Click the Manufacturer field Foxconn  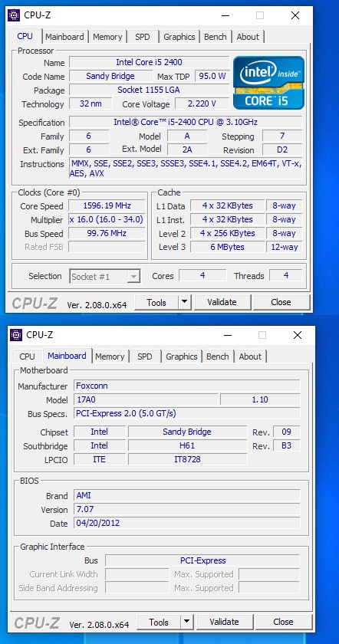click(x=187, y=386)
